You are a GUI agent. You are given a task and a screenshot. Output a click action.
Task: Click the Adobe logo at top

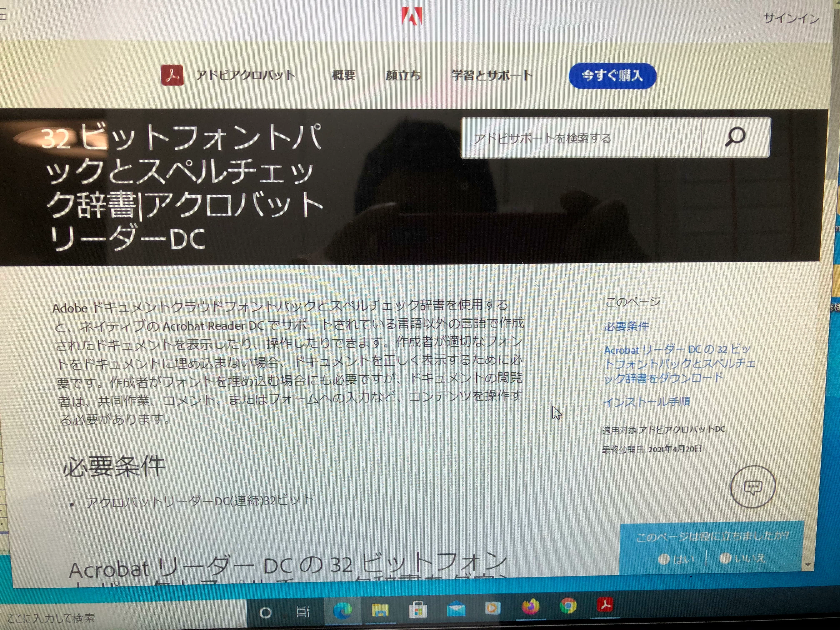412,16
